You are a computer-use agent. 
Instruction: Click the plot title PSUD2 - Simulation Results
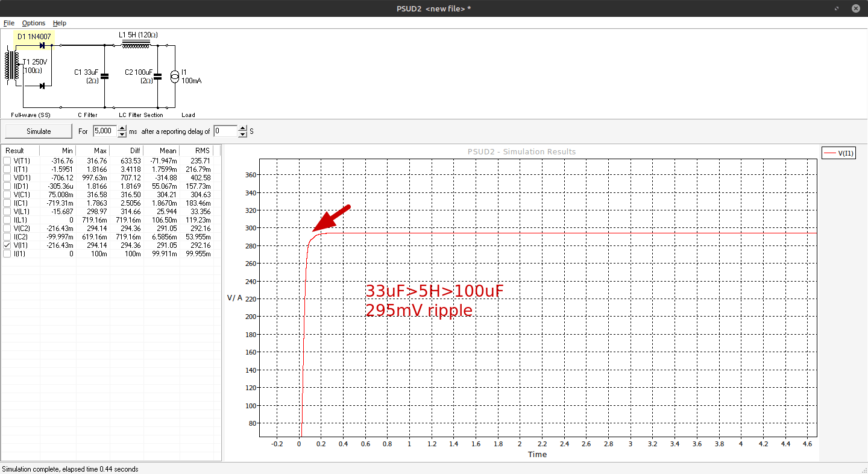click(x=521, y=151)
